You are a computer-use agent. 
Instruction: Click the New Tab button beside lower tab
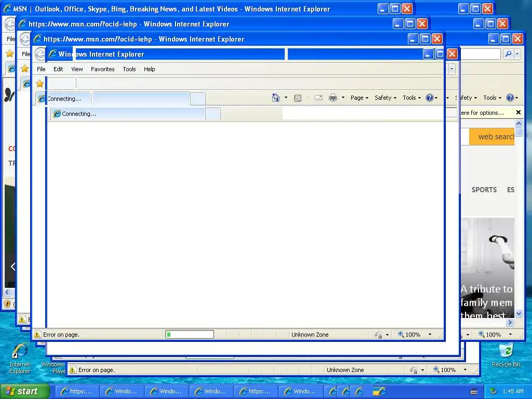click(x=213, y=114)
